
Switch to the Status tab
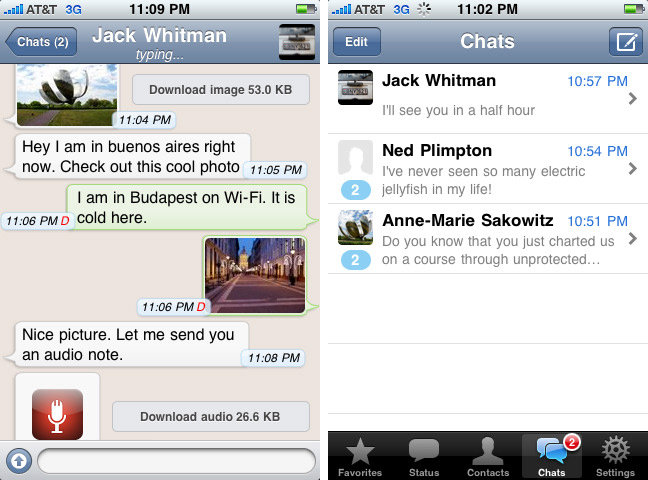click(424, 456)
